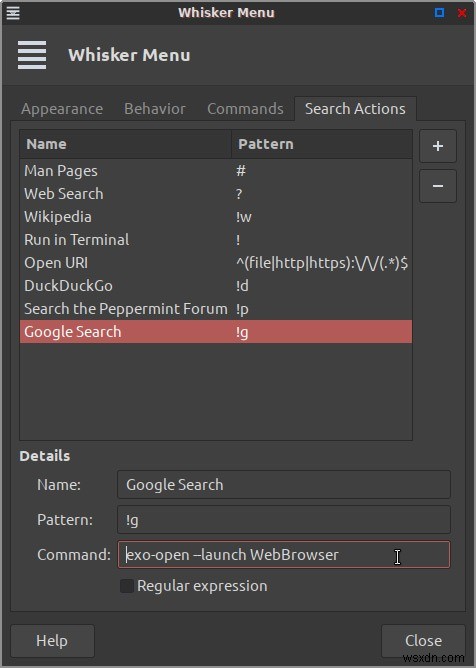The width and height of the screenshot is (476, 668).
Task: Switch to the Appearance tab
Action: 62,109
